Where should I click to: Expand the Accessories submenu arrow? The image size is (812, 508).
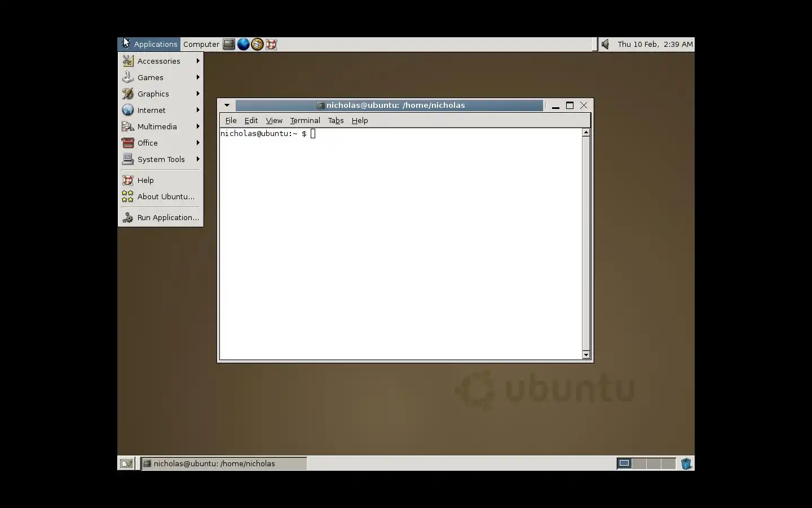click(x=198, y=61)
